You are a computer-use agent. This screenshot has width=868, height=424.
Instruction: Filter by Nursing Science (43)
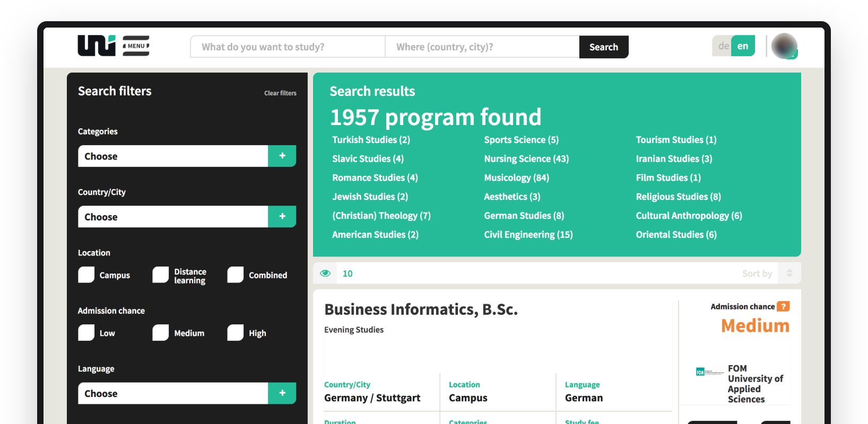coord(526,158)
